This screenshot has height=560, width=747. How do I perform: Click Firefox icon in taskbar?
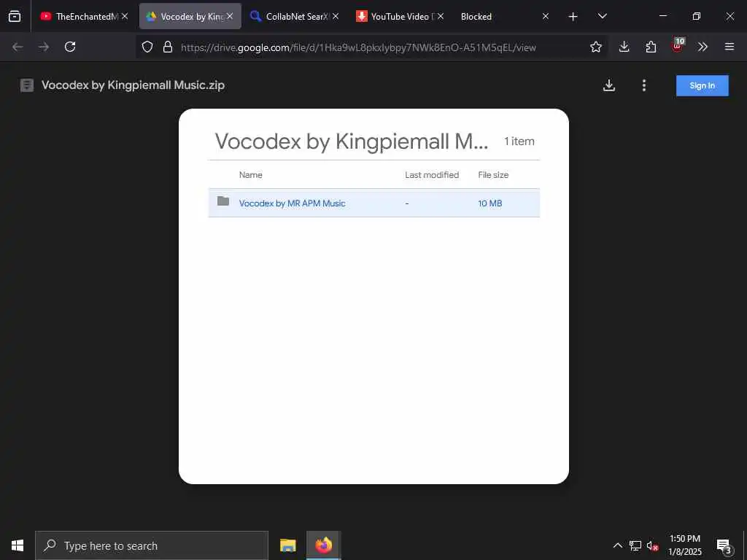tap(323, 545)
